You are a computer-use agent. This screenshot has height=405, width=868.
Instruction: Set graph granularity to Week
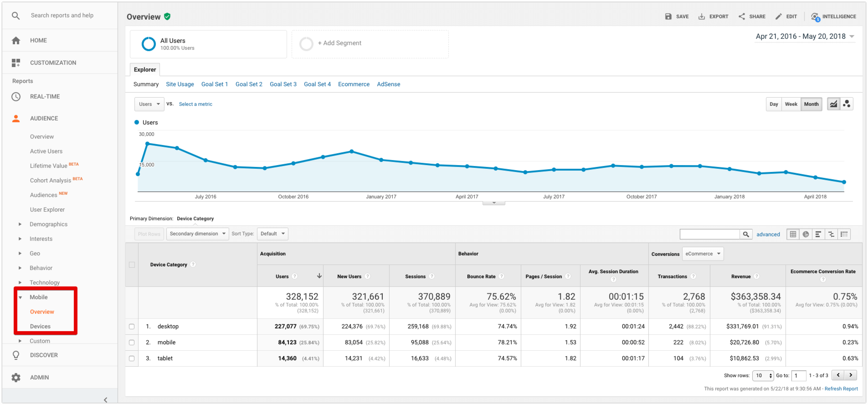pyautogui.click(x=791, y=104)
